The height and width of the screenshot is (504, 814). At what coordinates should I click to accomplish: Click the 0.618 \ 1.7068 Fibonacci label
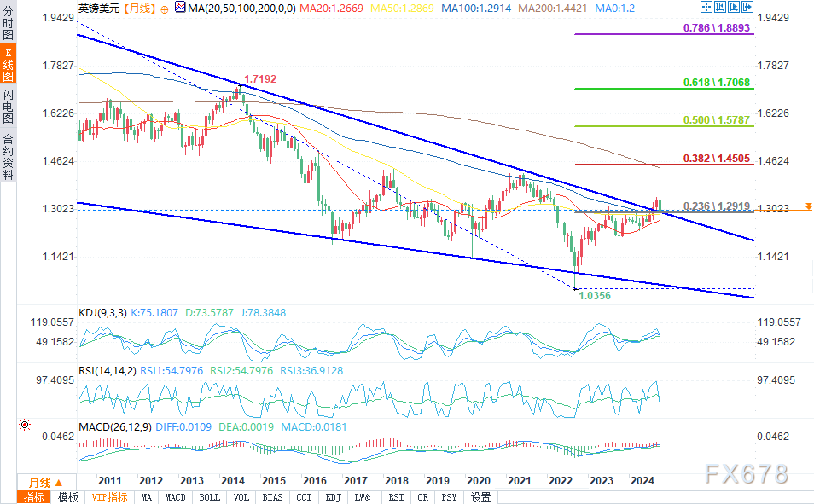pyautogui.click(x=717, y=83)
